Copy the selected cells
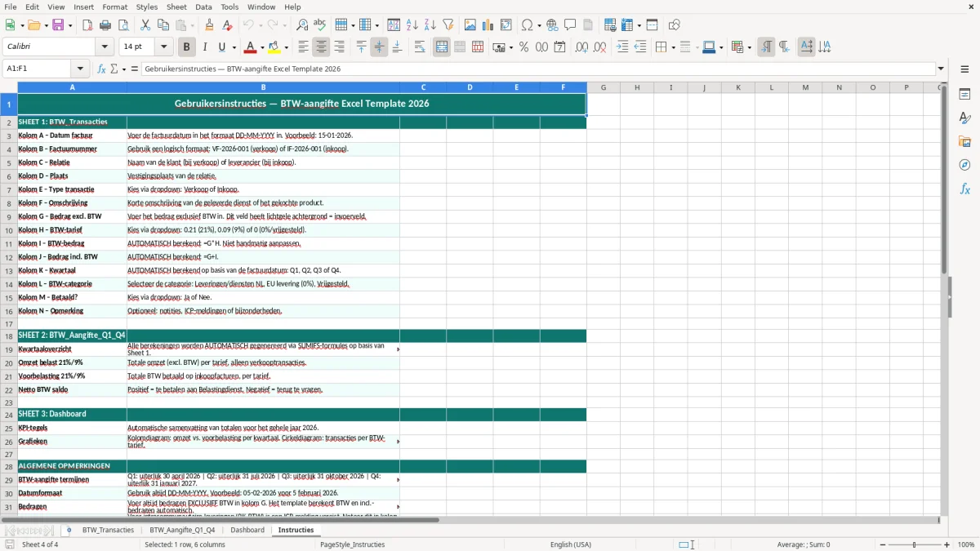The image size is (980, 551). click(x=163, y=25)
